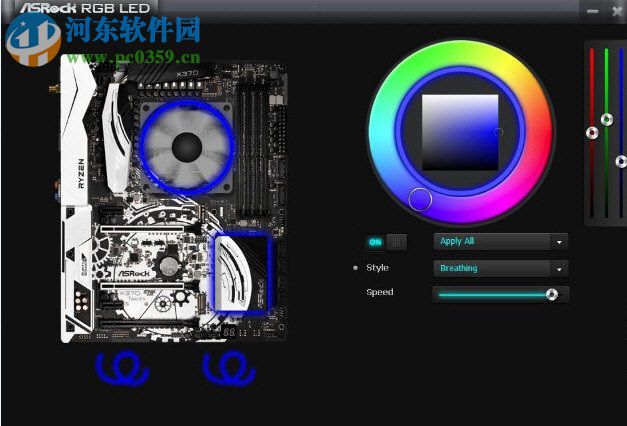Click the Speed slider handle
Screen dimensions: 627x426
[x=551, y=295]
